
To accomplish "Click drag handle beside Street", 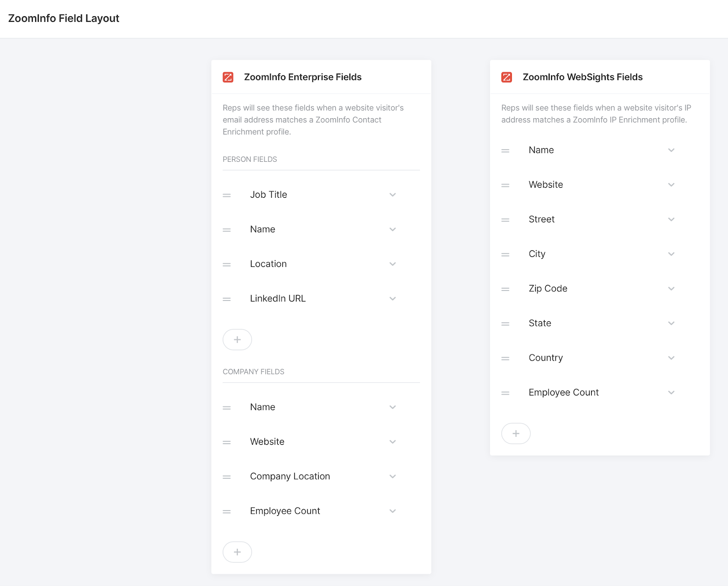I will (x=505, y=220).
